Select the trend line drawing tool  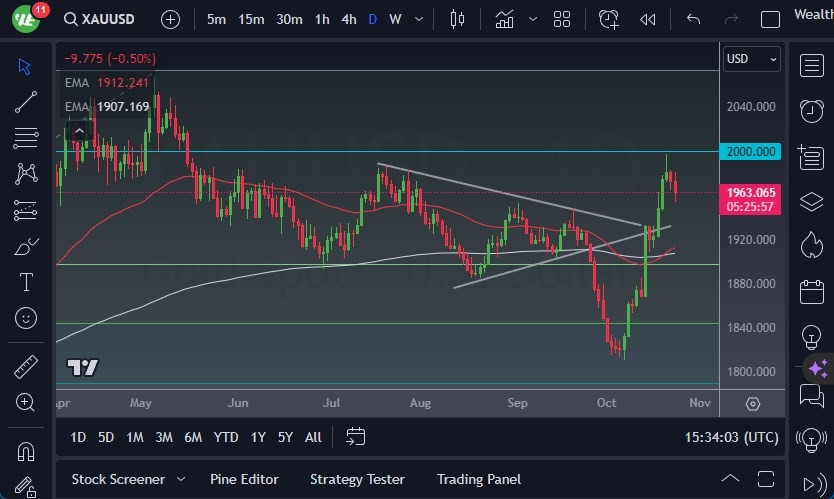pyautogui.click(x=25, y=101)
